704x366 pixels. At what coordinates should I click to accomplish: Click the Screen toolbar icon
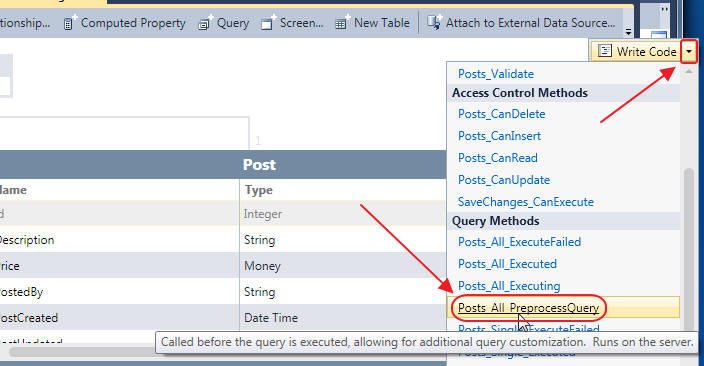(268, 23)
